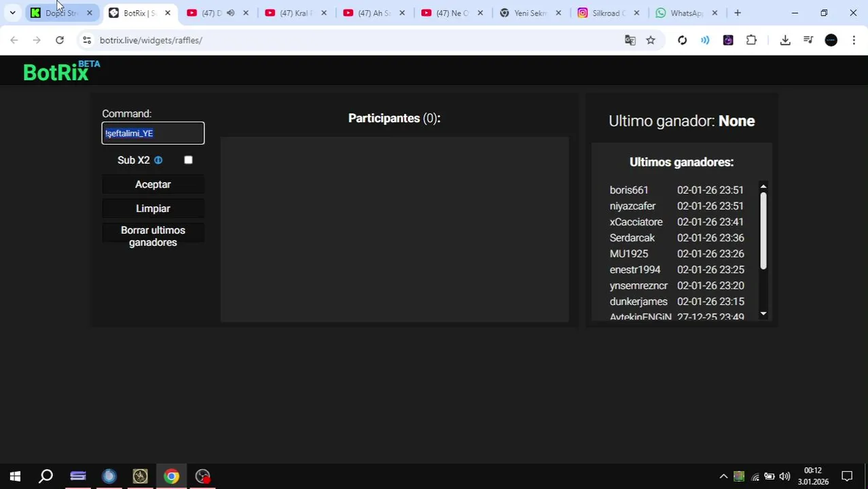868x489 pixels.
Task: Click the BotRix logo
Action: tap(61, 71)
